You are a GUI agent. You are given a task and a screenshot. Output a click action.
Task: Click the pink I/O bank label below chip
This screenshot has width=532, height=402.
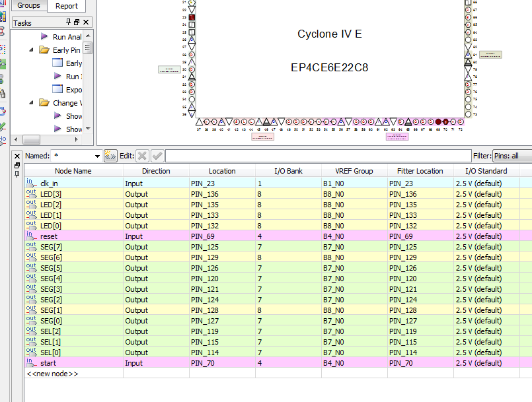[262, 137]
